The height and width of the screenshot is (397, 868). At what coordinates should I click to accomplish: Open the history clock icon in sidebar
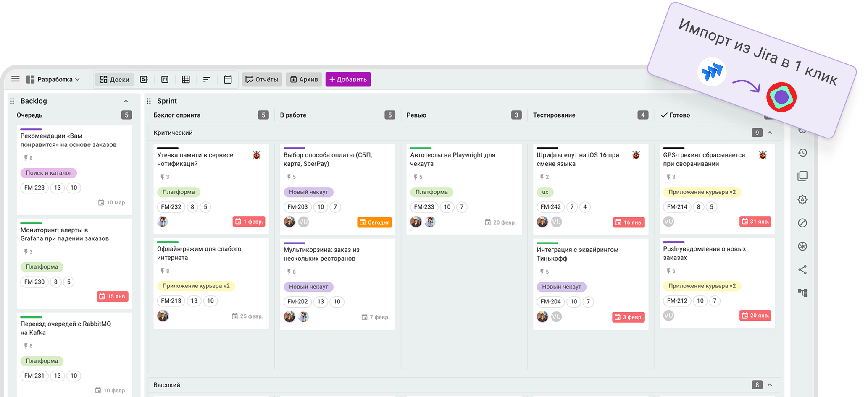(802, 153)
